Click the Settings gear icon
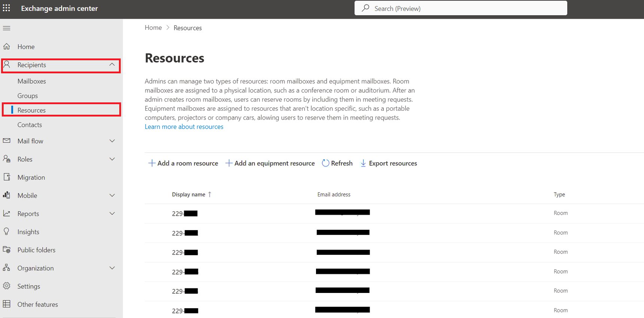Viewport: 644px width, 318px height. [x=7, y=286]
